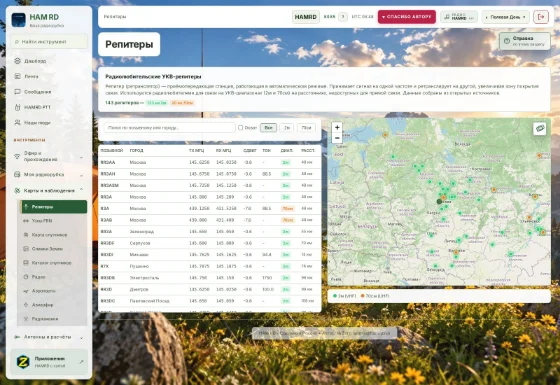Click the Дмитров row in repeater table

(x=210, y=289)
